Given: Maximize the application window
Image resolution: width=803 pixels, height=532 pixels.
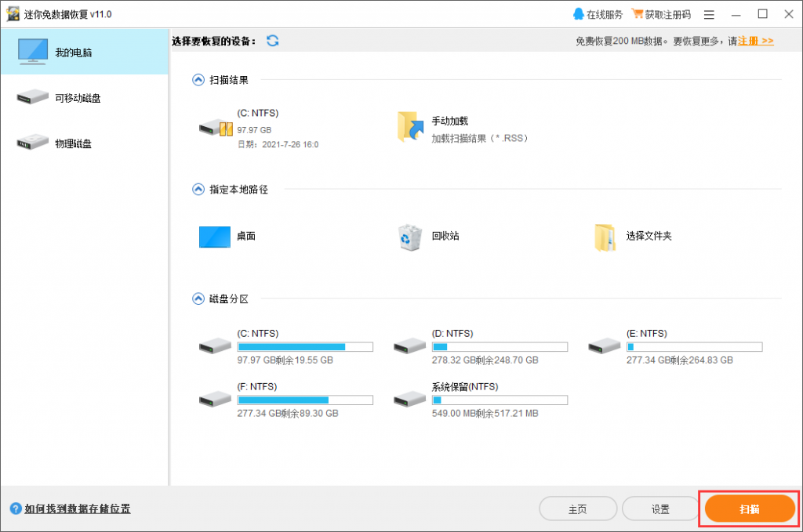Looking at the screenshot, I should tap(762, 14).
